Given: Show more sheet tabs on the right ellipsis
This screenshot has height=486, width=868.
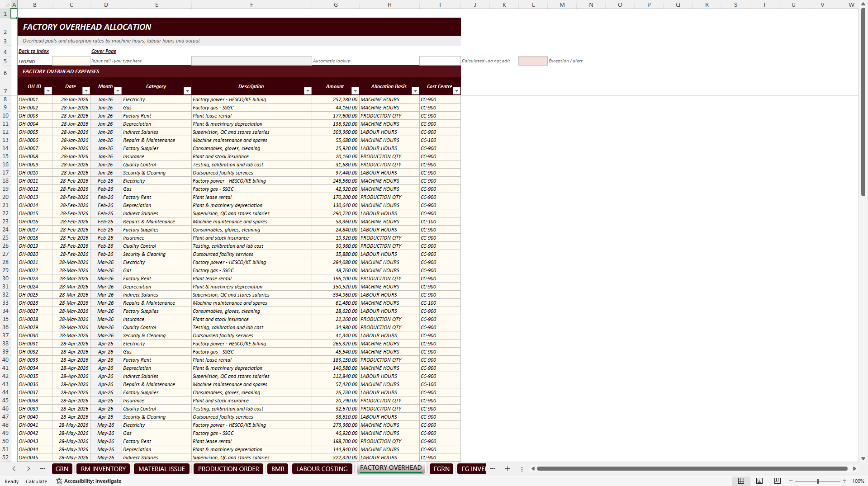Looking at the screenshot, I should pyautogui.click(x=493, y=469).
